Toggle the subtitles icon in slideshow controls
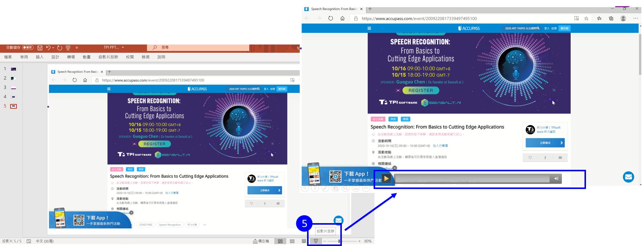 pos(356,188)
